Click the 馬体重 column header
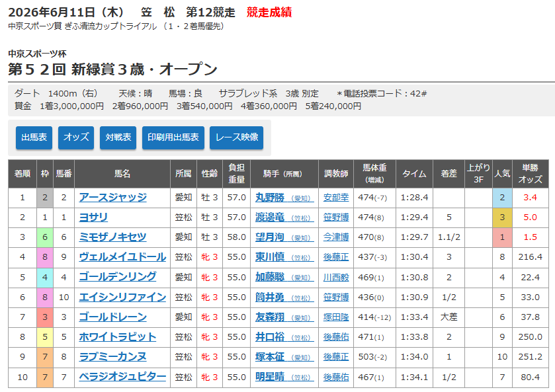The width and height of the screenshot is (555, 392). 375,174
